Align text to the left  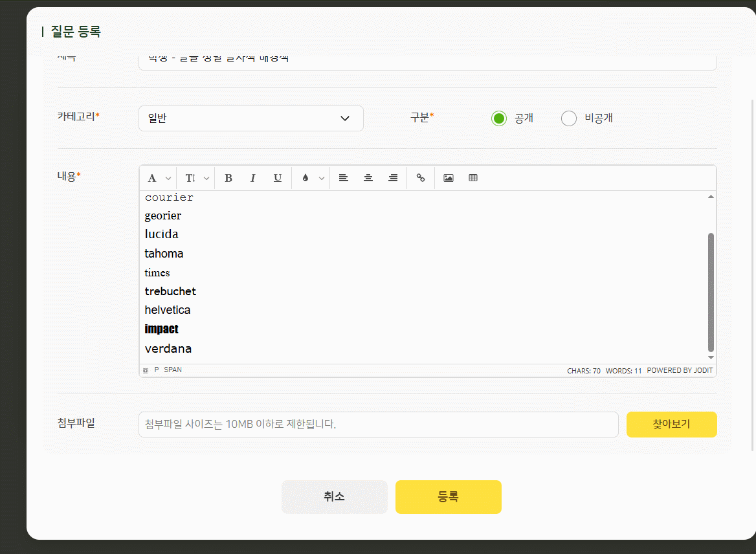click(344, 178)
